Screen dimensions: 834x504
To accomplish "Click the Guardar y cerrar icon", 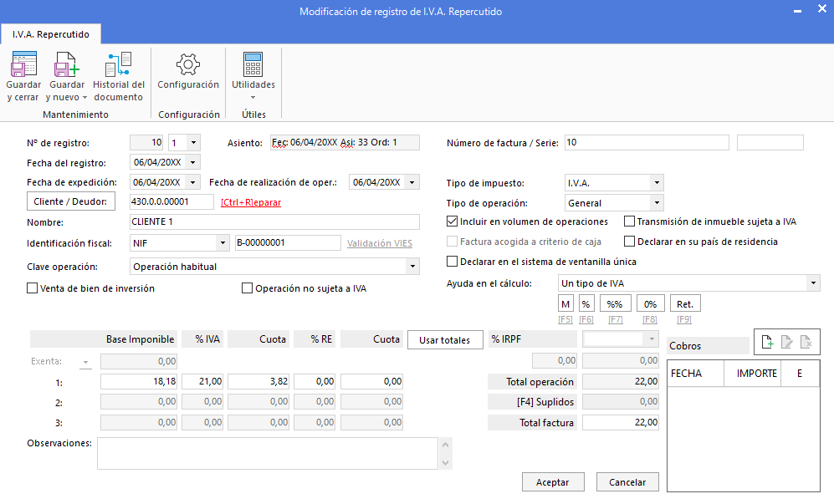I will pos(24,64).
